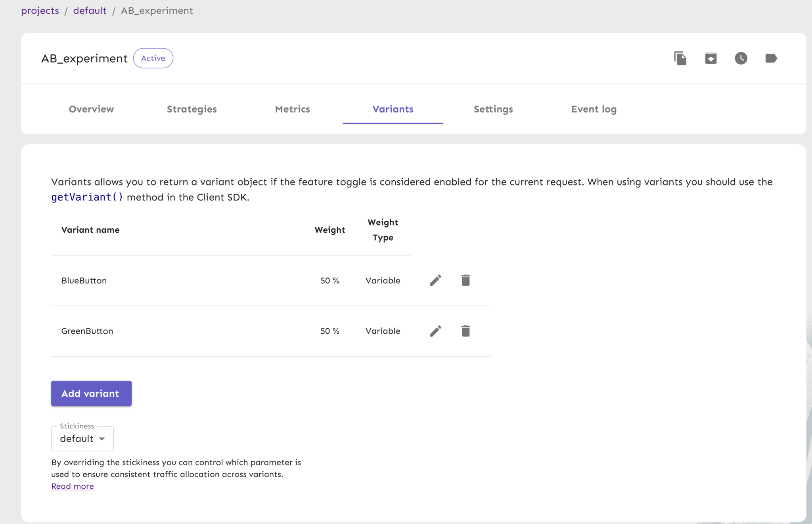
Task: Navigate to projects via breadcrumb
Action: (40, 10)
